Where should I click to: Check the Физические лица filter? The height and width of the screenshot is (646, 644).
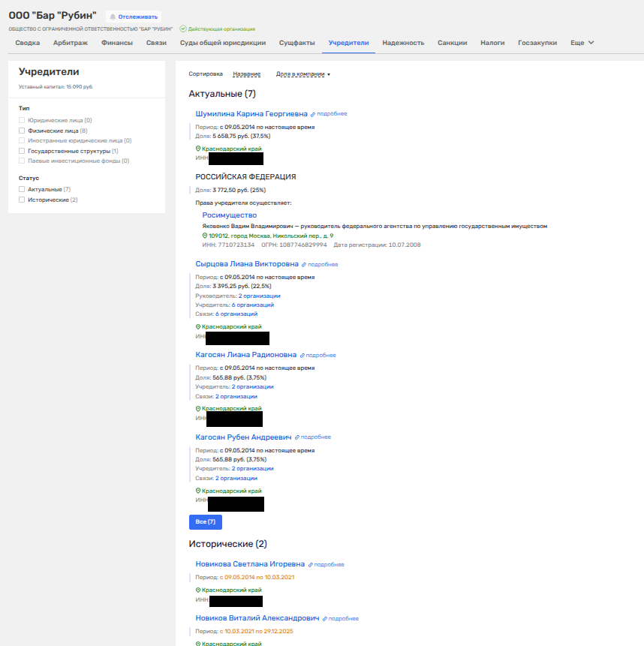tap(22, 131)
